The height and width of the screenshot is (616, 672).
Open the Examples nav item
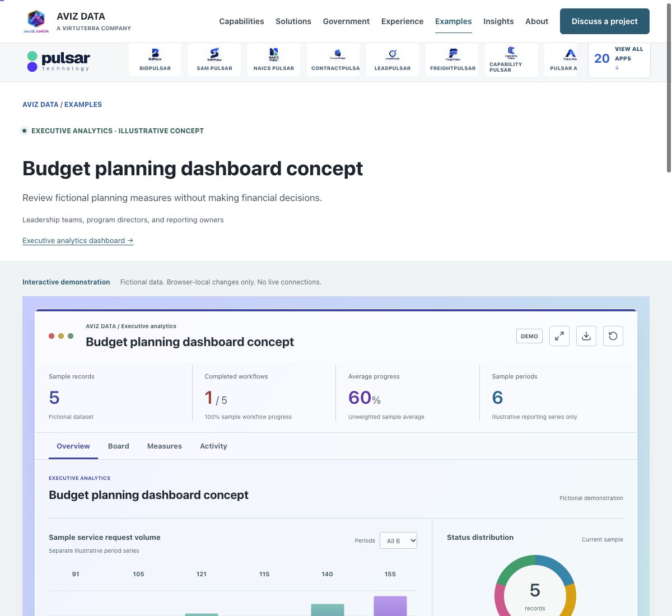(454, 21)
